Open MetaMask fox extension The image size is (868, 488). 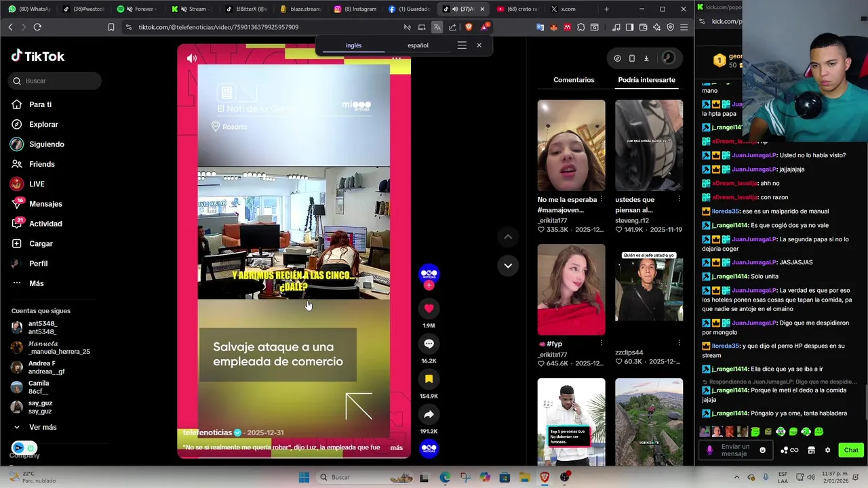tap(553, 27)
